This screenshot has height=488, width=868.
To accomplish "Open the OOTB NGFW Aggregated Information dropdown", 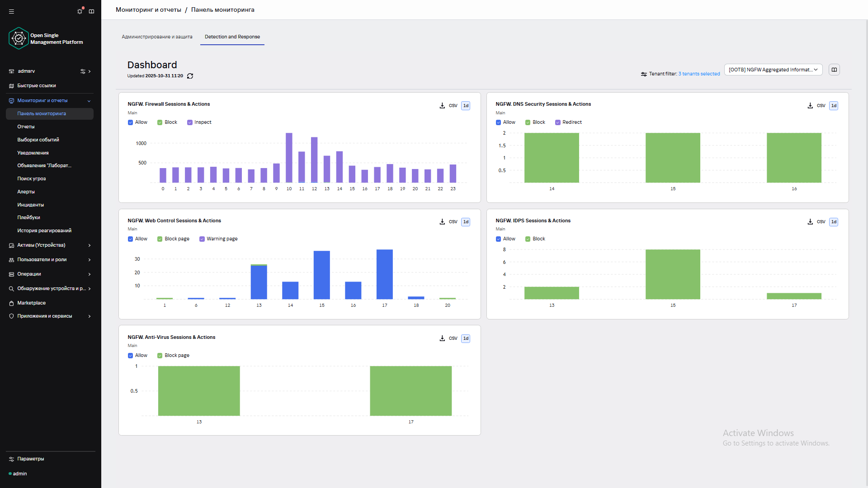I will click(773, 70).
